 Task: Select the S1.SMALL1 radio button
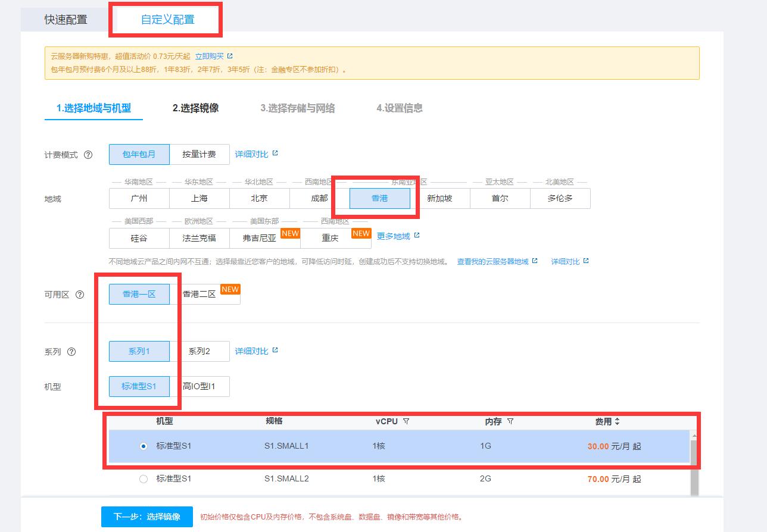(x=143, y=446)
